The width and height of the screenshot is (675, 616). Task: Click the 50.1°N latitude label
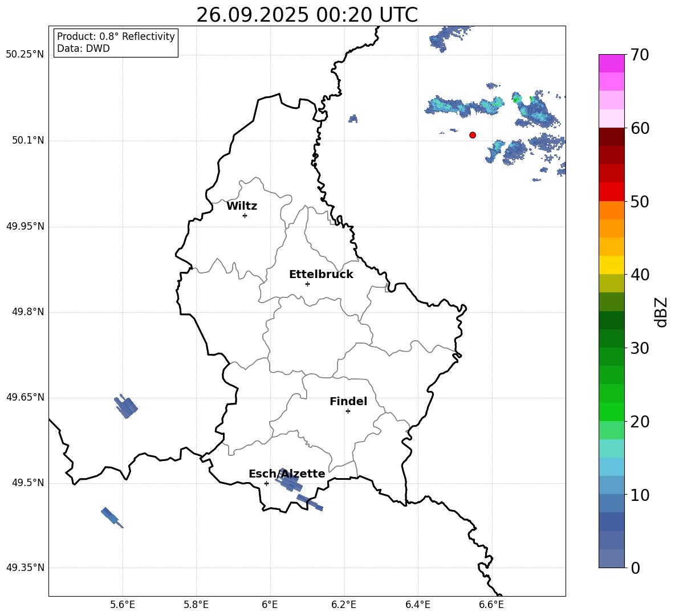click(28, 141)
